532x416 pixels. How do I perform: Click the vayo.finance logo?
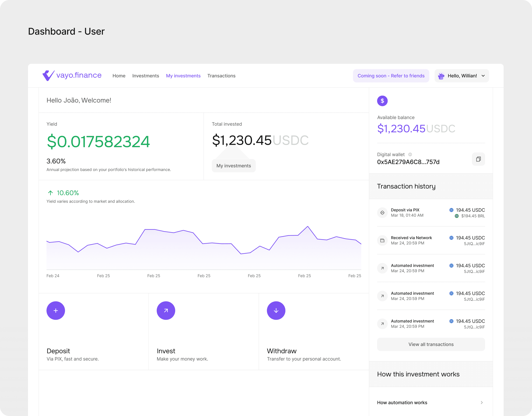pos(72,75)
